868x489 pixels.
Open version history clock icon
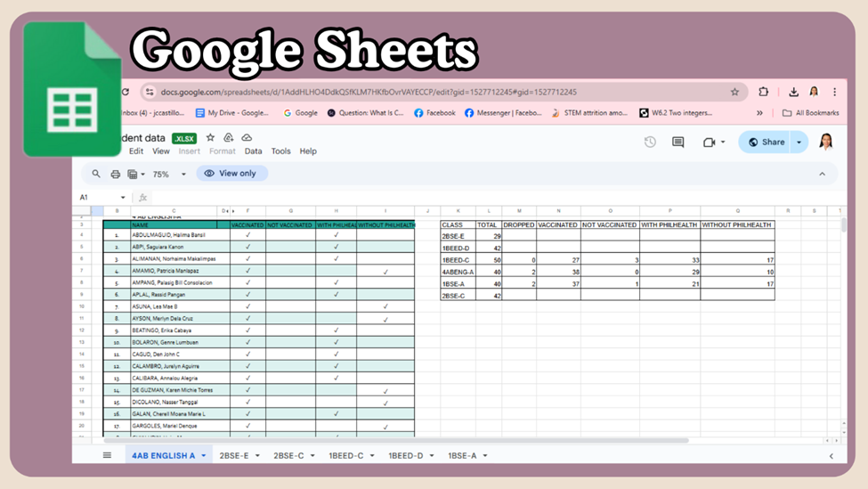pyautogui.click(x=650, y=143)
